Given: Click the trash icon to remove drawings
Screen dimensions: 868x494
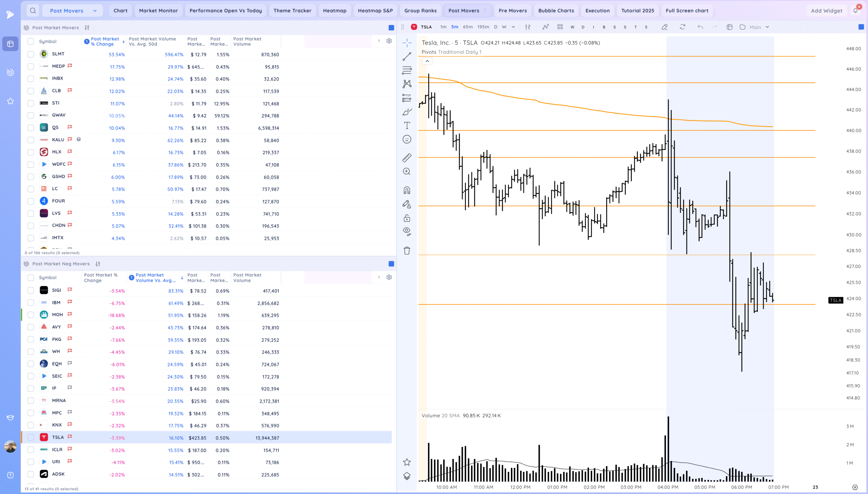Looking at the screenshot, I should tap(407, 251).
